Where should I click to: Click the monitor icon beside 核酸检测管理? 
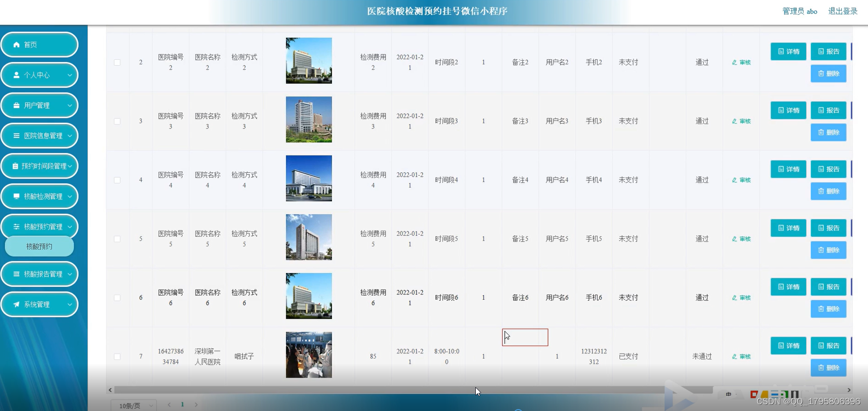(x=17, y=196)
